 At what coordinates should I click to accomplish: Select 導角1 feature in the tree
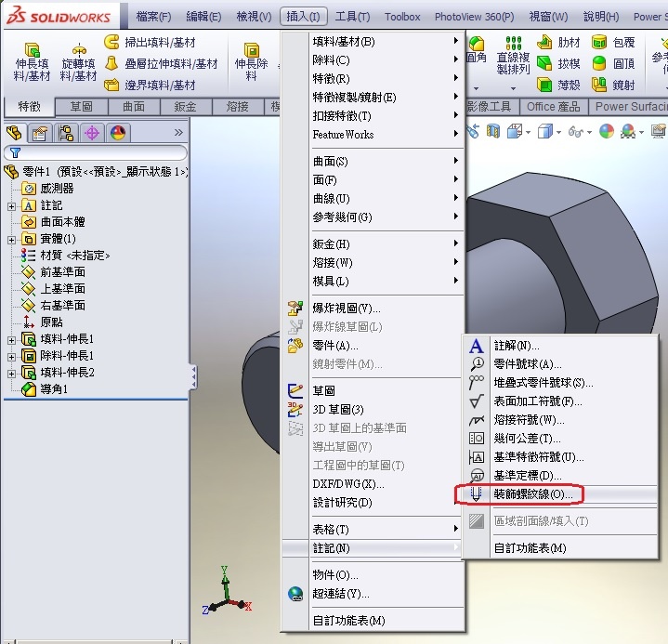coord(54,388)
